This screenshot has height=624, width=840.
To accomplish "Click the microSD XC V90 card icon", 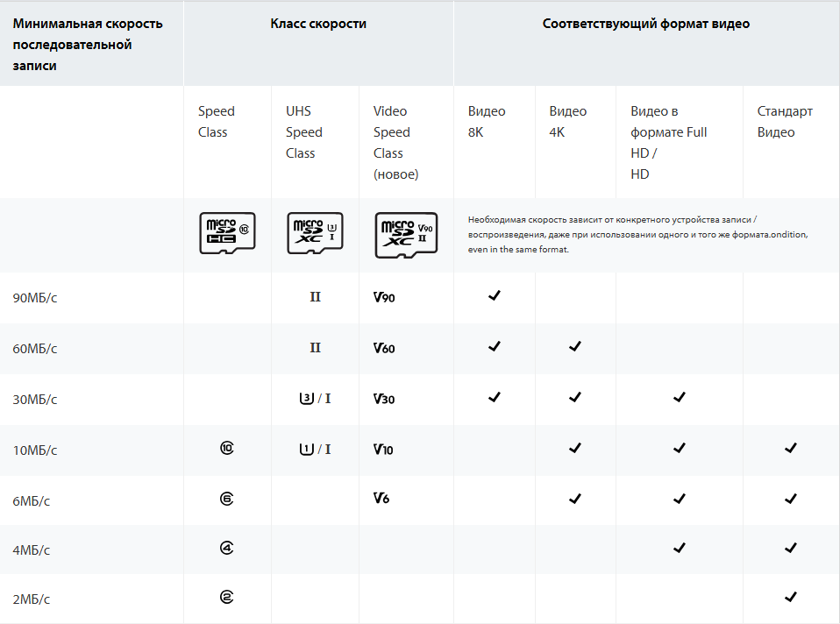I will click(x=406, y=235).
